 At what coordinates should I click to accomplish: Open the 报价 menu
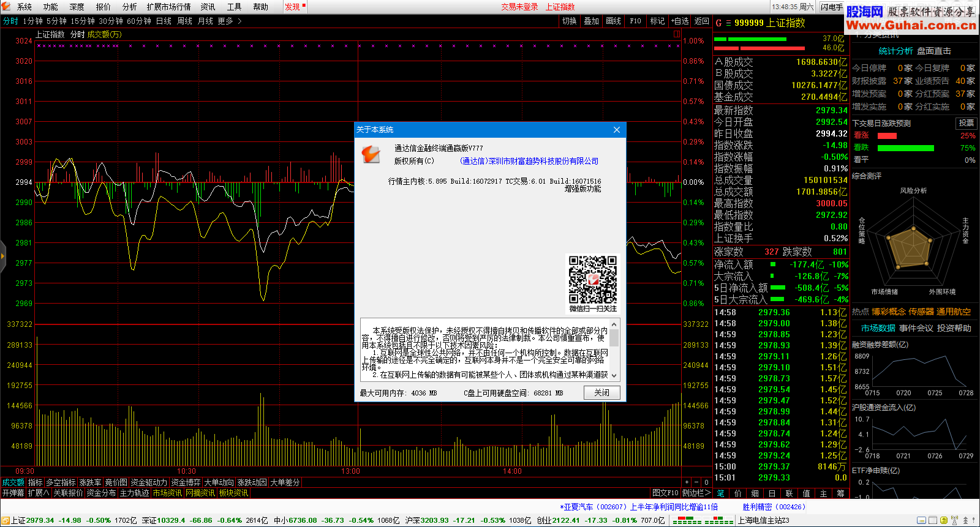click(x=104, y=7)
